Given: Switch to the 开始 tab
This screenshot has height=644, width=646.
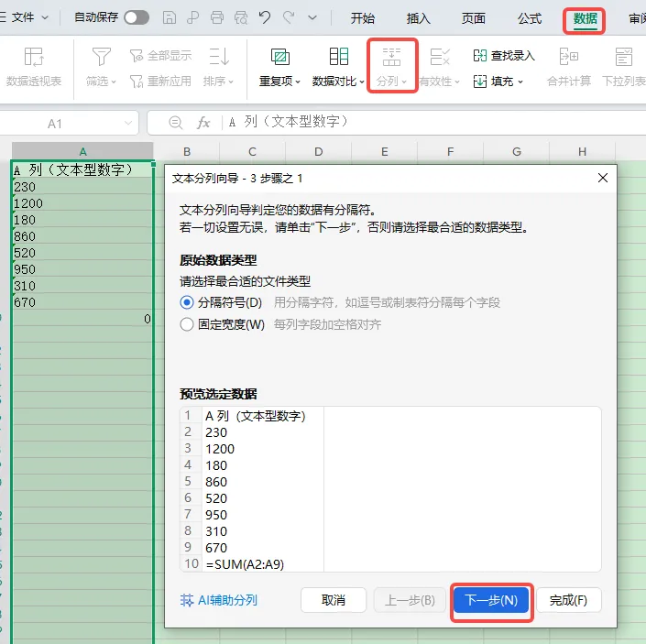Looking at the screenshot, I should coord(363,18).
